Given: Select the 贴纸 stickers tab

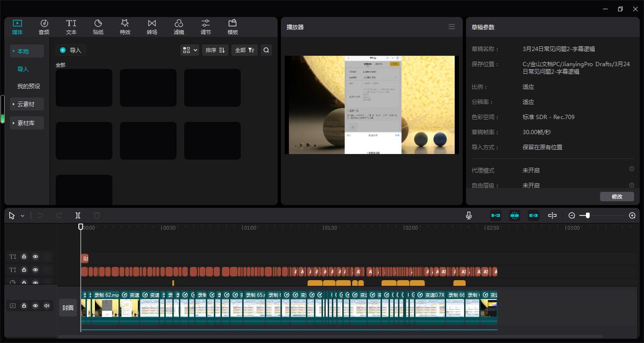Looking at the screenshot, I should 98,27.
